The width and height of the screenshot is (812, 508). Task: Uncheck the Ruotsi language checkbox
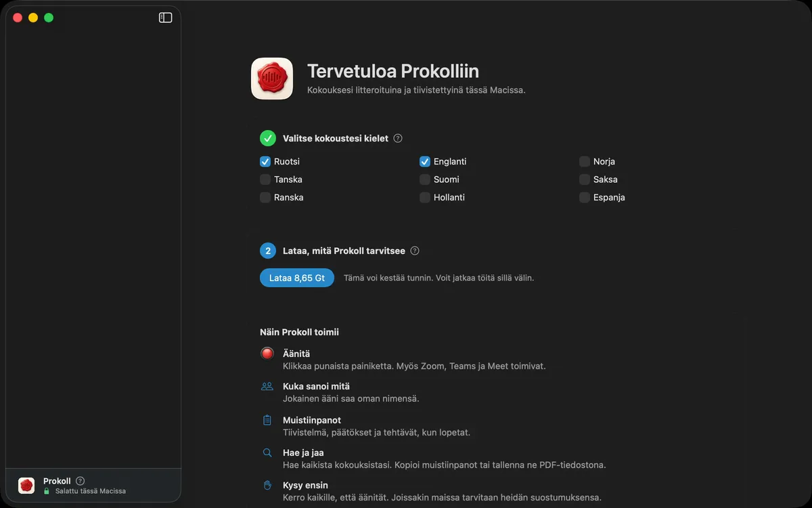coord(265,162)
